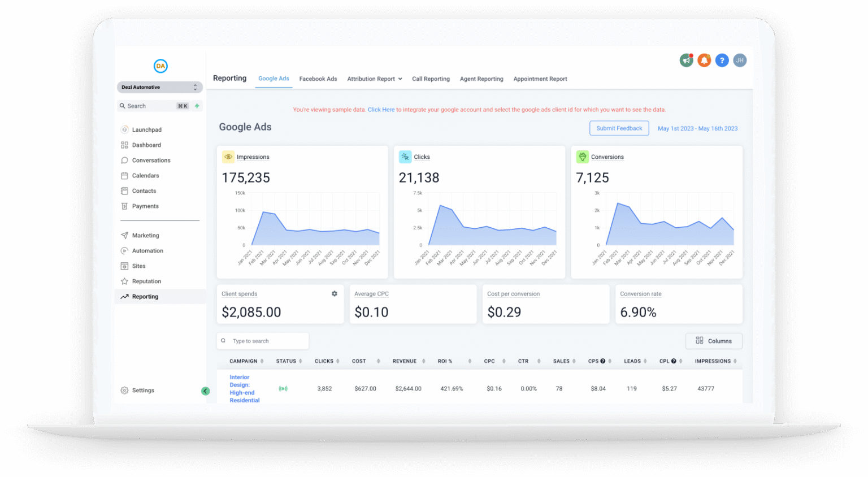Expand the Dezi Automotive account switcher
Image resolution: width=868 pixels, height=477 pixels.
click(160, 88)
